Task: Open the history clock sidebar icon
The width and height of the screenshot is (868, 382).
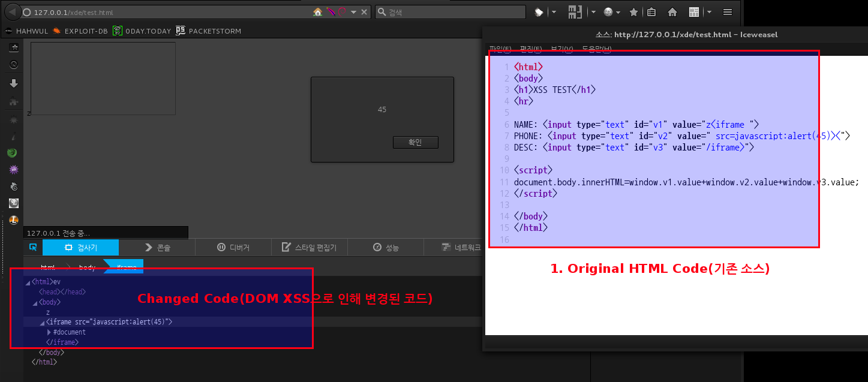Action: click(14, 65)
